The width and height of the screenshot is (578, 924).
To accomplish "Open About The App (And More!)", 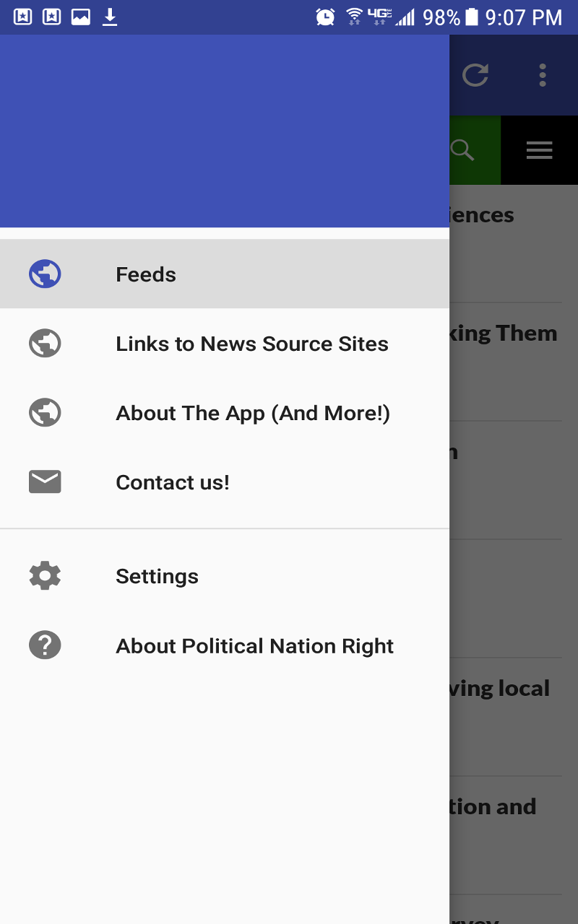I will coord(253,413).
